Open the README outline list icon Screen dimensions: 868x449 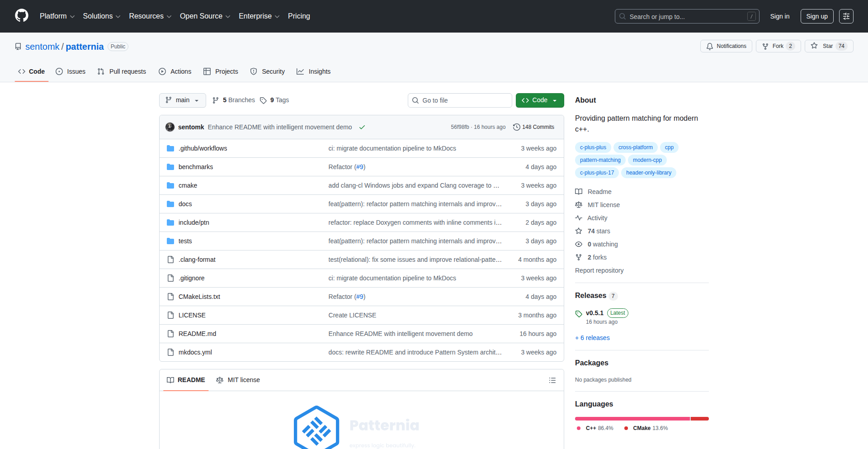[552, 380]
